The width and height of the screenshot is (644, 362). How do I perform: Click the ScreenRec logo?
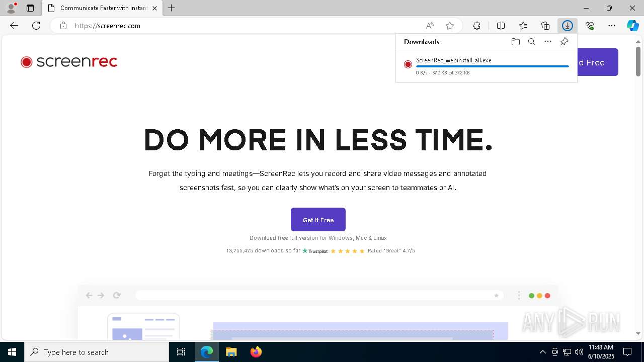[69, 62]
